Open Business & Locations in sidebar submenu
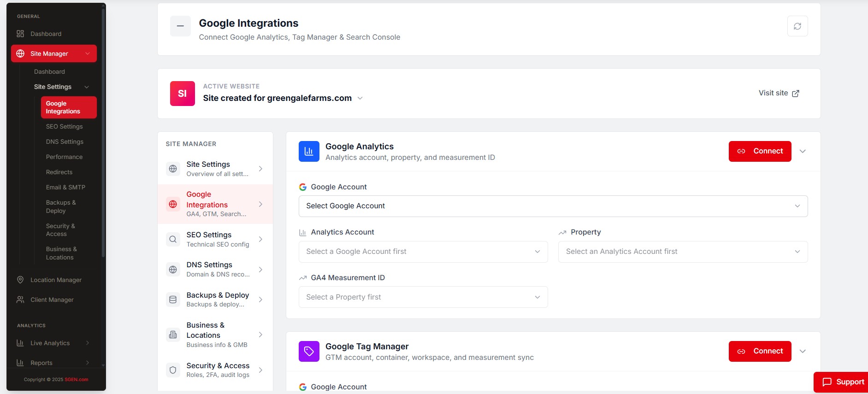Viewport: 868px width, 394px height. pos(61,253)
